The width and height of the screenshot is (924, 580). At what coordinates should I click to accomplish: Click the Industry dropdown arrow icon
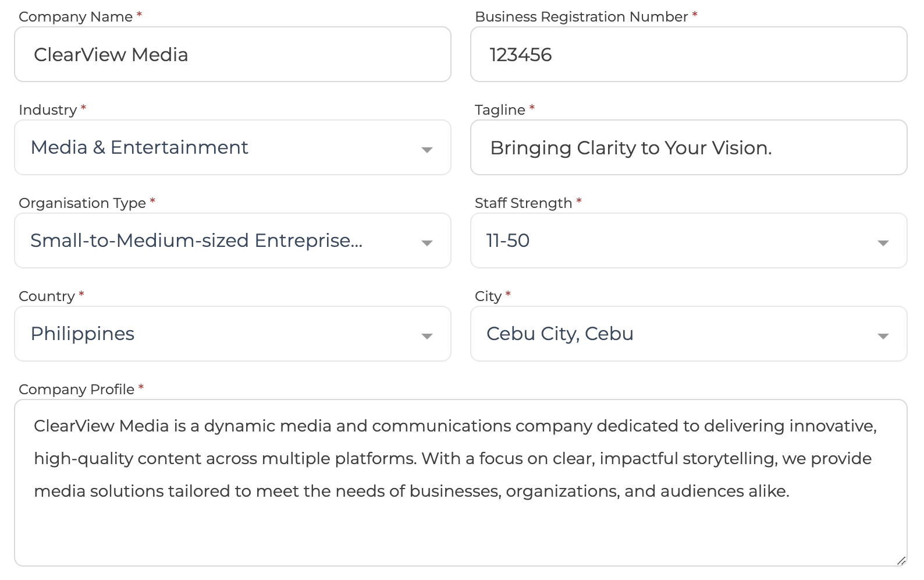coord(427,150)
